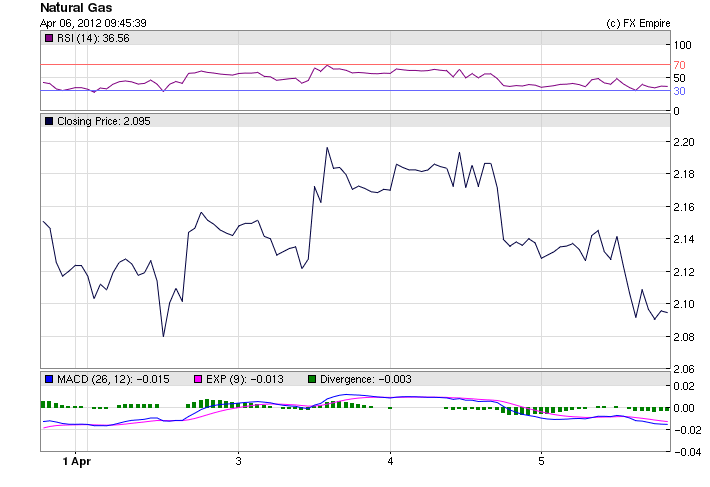Click the 100 RSI axis label
The width and height of the screenshot is (710, 487).
pos(682,45)
